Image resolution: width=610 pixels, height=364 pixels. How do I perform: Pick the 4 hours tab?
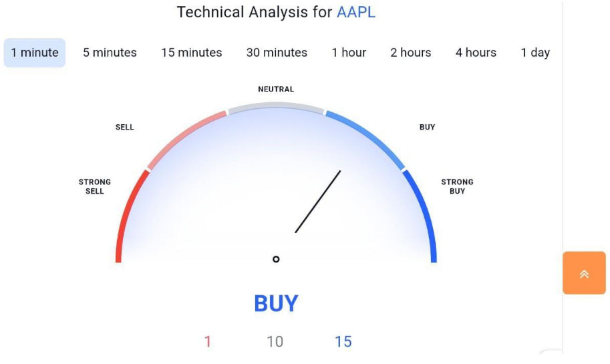(476, 53)
